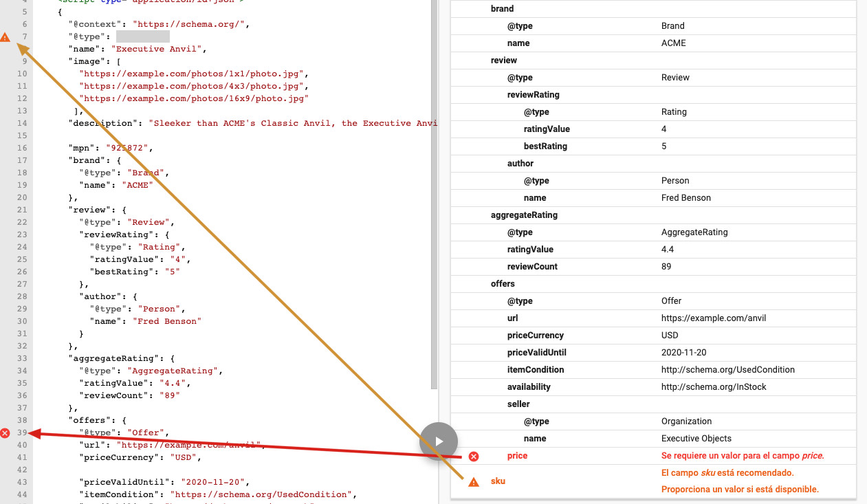Viewport: 867px width, 504px height.
Task: Click the orange warning icon at line 7
Action: [6, 37]
